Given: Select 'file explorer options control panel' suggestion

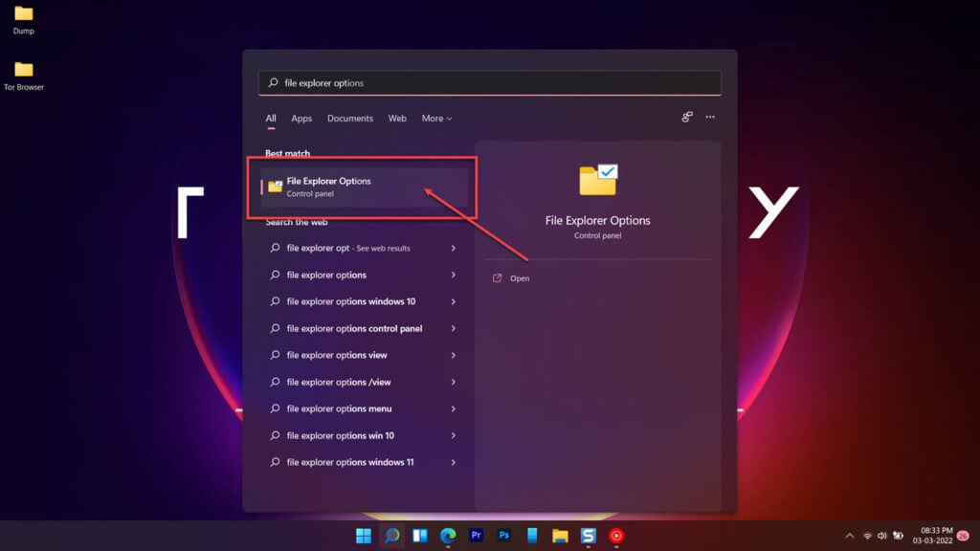Looking at the screenshot, I should 365,329.
